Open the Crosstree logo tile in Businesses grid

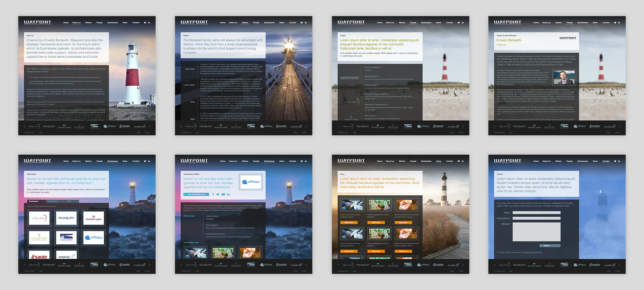pos(39,238)
